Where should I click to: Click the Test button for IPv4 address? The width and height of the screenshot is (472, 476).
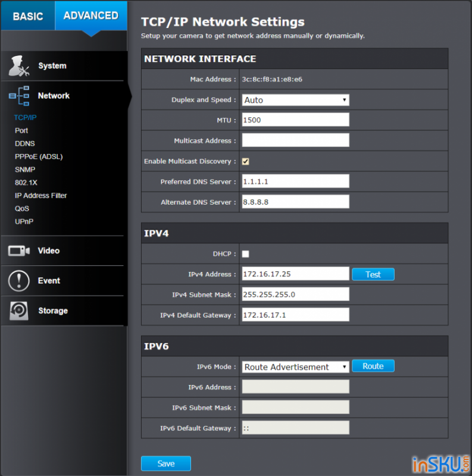pos(373,274)
